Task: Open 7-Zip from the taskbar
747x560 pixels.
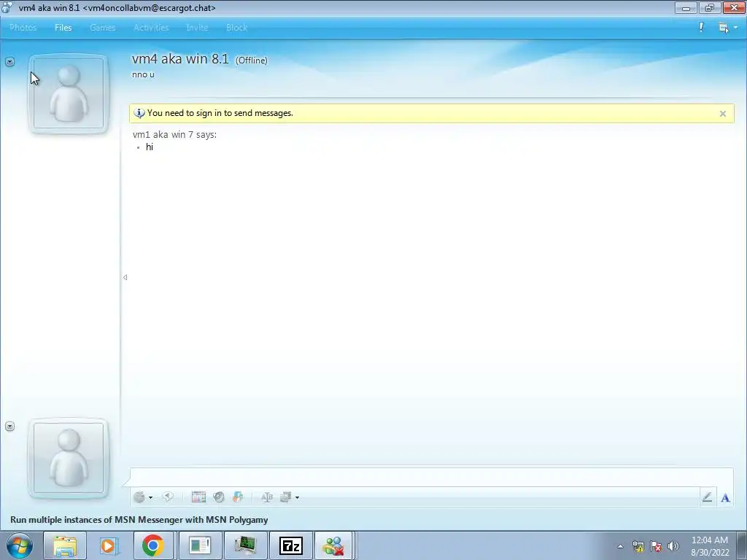Action: click(291, 545)
